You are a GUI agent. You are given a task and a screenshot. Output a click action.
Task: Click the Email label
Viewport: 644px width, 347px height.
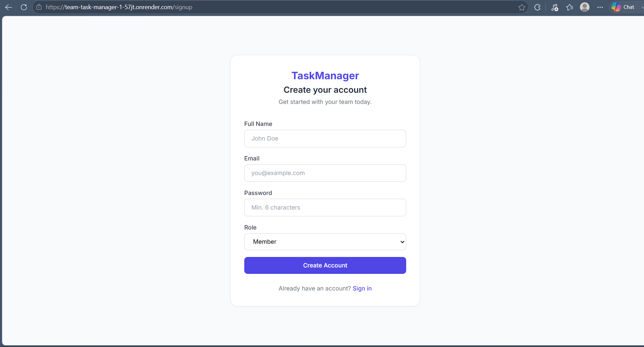click(x=252, y=158)
